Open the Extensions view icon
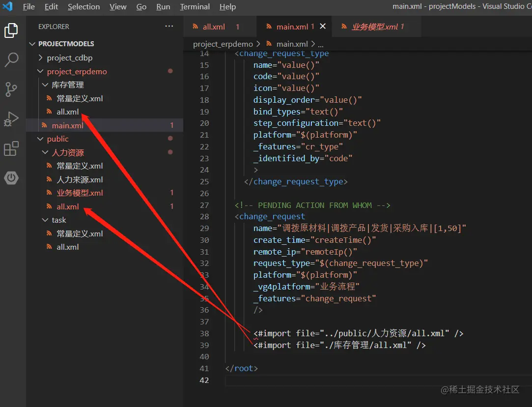This screenshot has height=407, width=532. tap(11, 148)
